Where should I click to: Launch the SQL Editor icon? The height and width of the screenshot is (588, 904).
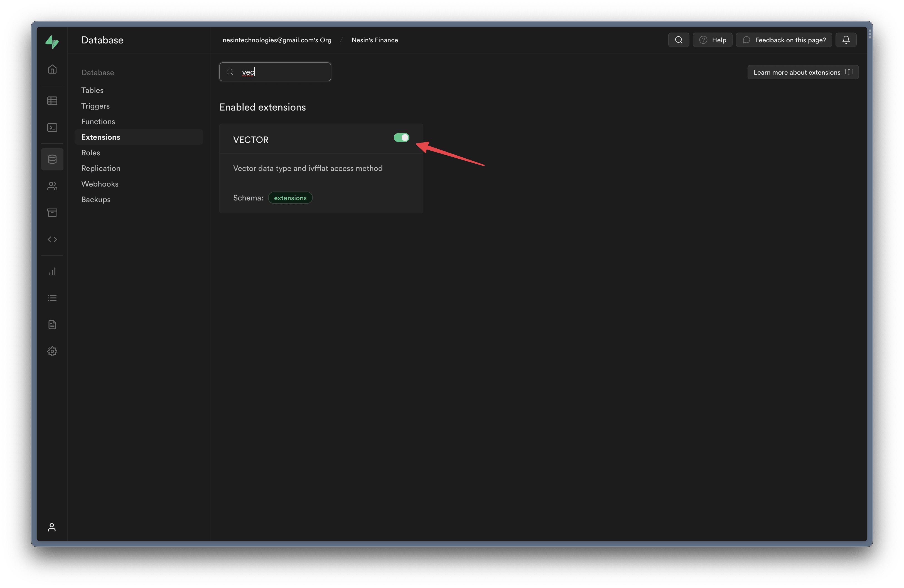tap(52, 127)
